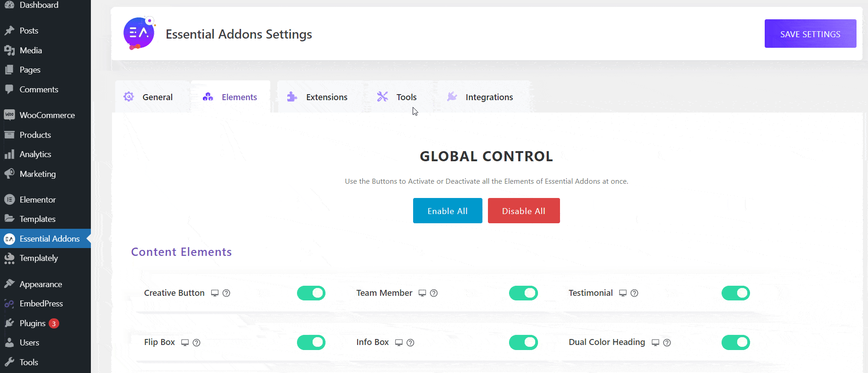Image resolution: width=868 pixels, height=373 pixels.
Task: Click the Tools wrench icon in sidebar
Action: click(x=9, y=362)
